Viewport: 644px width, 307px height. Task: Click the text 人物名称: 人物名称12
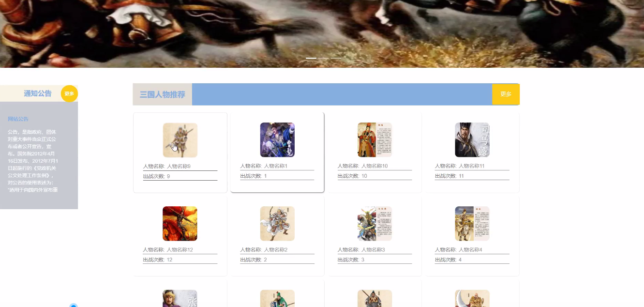click(x=168, y=250)
